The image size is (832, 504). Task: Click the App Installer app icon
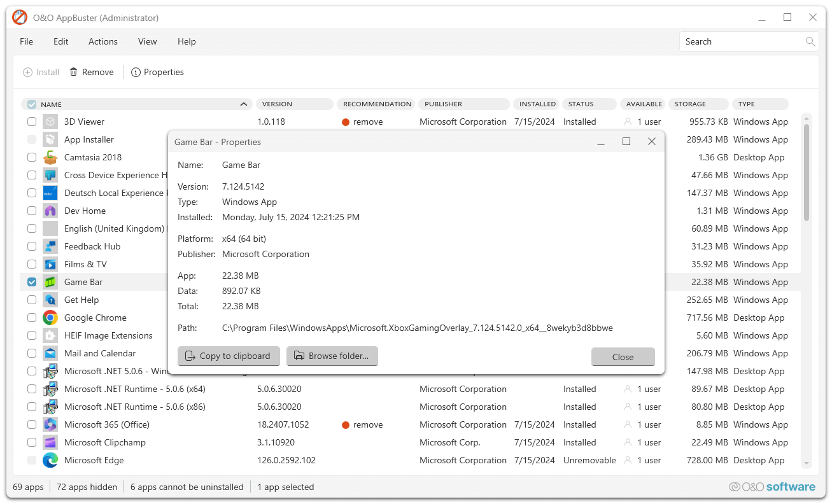click(x=50, y=139)
